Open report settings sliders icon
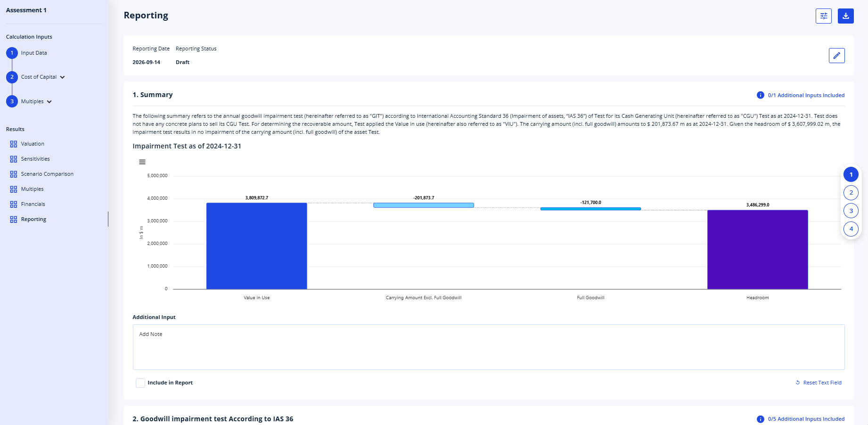Viewport: 868px width, 425px height. point(824,16)
